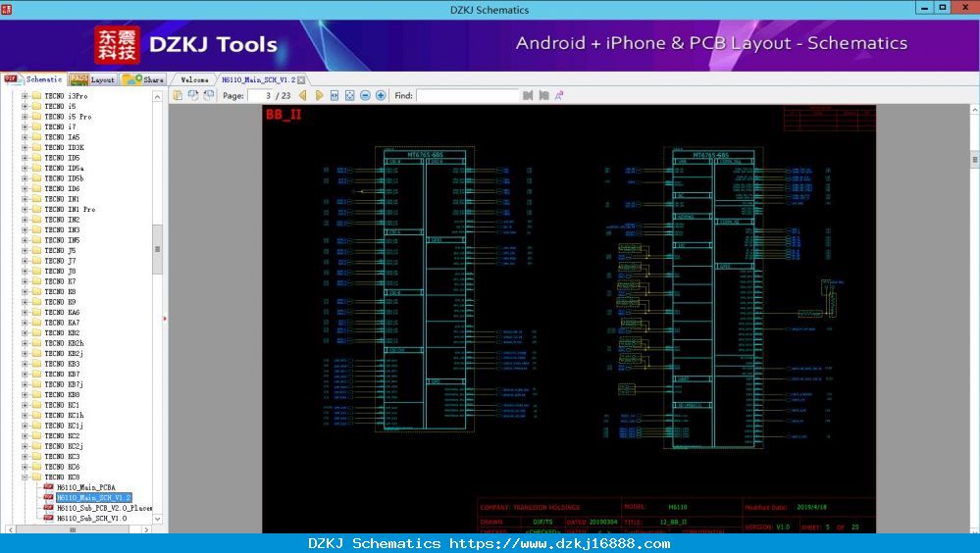The height and width of the screenshot is (553, 980).
Task: Click rotate page clockwise icon
Action: click(x=208, y=95)
